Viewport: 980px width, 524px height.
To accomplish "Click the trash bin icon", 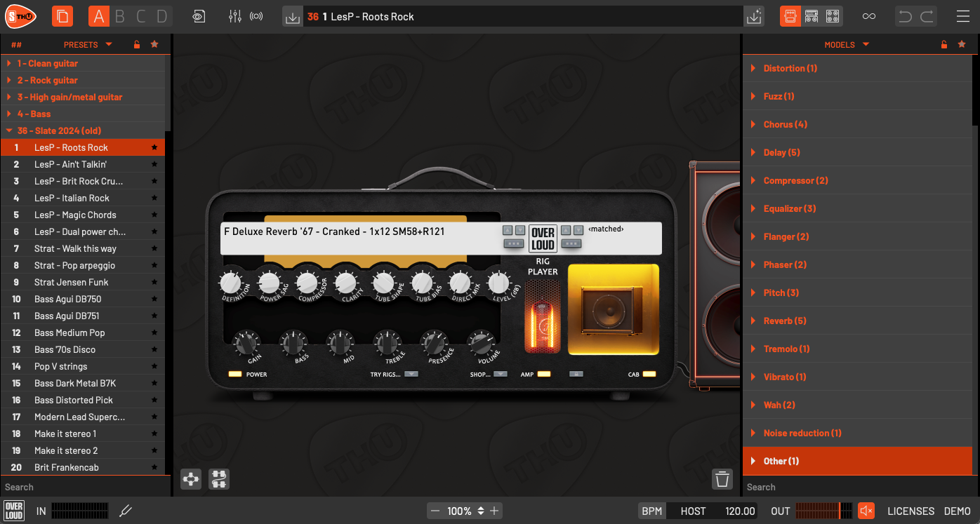I will [722, 479].
